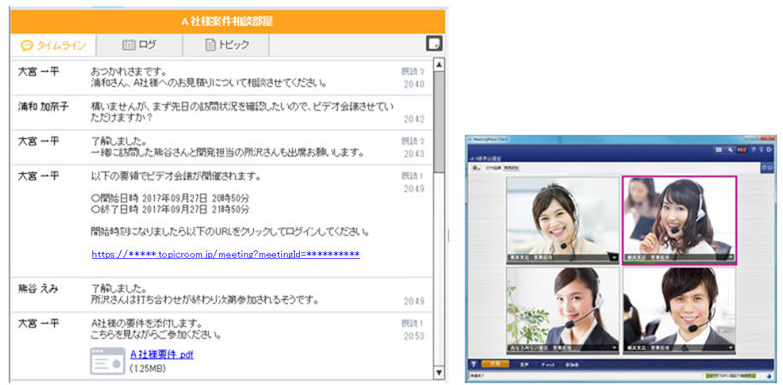783x385 pixels.
Task: Click the 20:40 timestamp
Action: coord(414,84)
